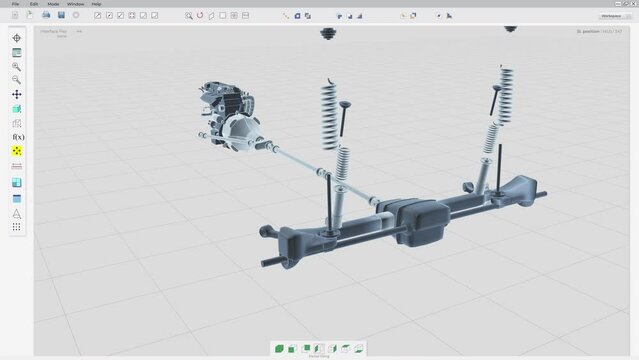Click the teal layout grid icon in sidebar

[x=17, y=182]
